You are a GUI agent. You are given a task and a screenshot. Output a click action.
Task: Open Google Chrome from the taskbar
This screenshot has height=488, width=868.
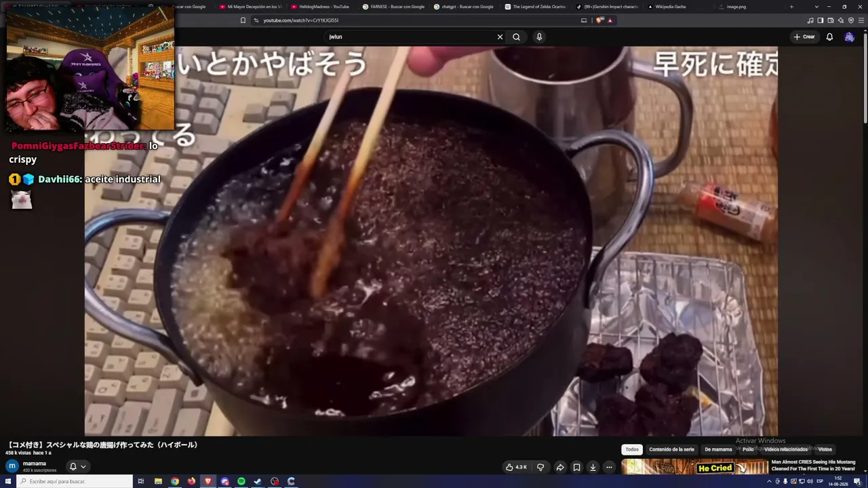(x=175, y=481)
